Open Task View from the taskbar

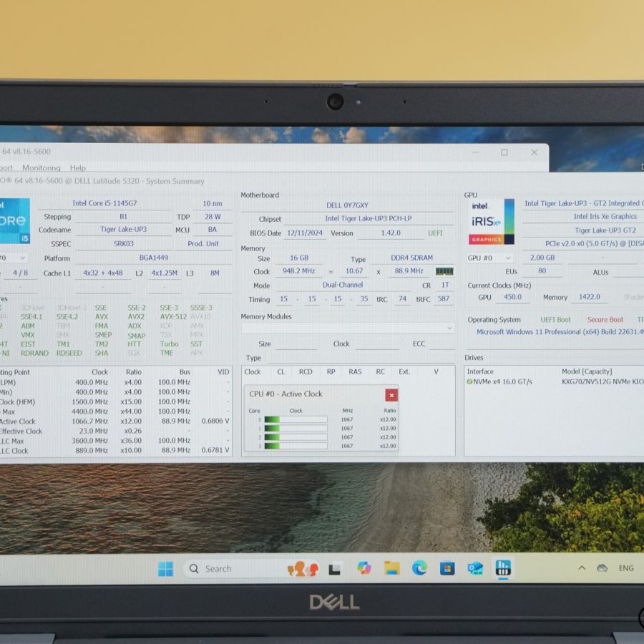334,570
